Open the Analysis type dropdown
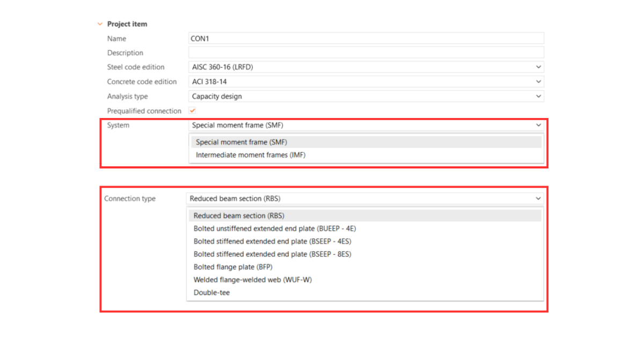Viewport: 644px width, 338px height. [539, 96]
